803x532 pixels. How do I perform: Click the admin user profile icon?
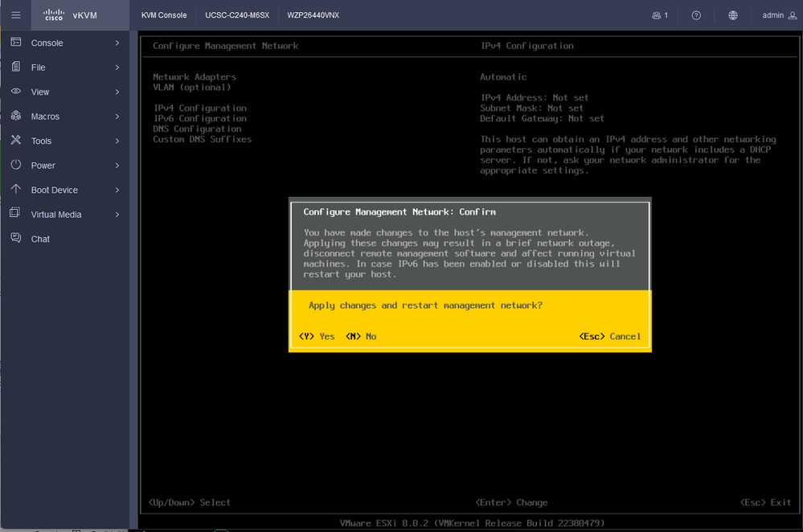click(793, 15)
